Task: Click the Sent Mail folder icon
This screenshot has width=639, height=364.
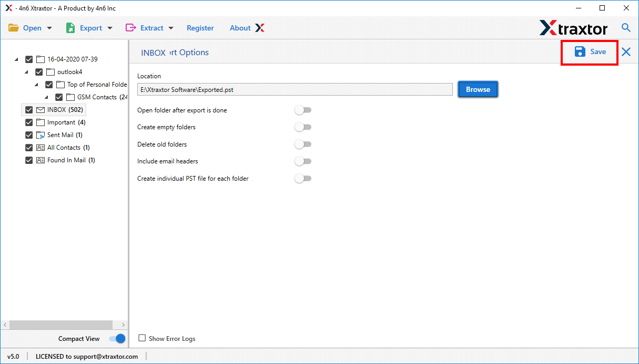Action: (40, 135)
